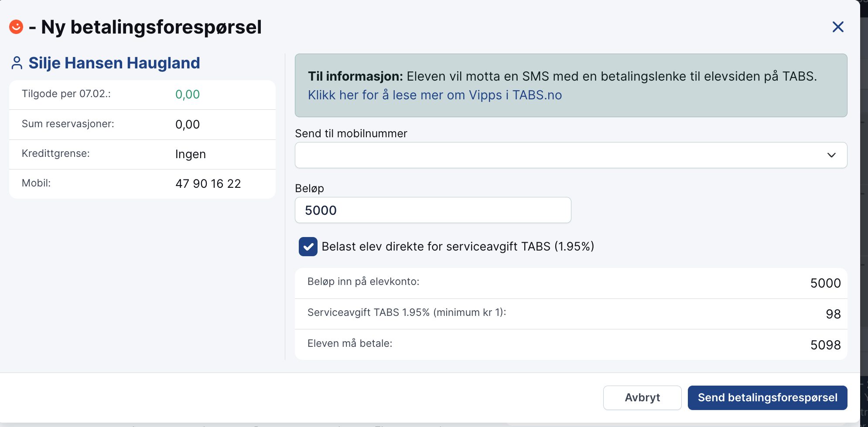Close the Ny betalingsforespørsel dialog
The height and width of the screenshot is (427, 868).
838,27
